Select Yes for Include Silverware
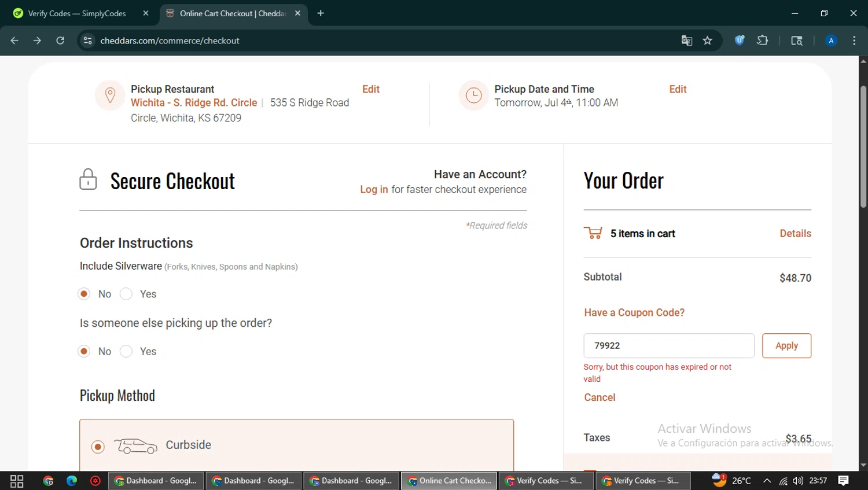Image resolution: width=868 pixels, height=490 pixels. 126,294
